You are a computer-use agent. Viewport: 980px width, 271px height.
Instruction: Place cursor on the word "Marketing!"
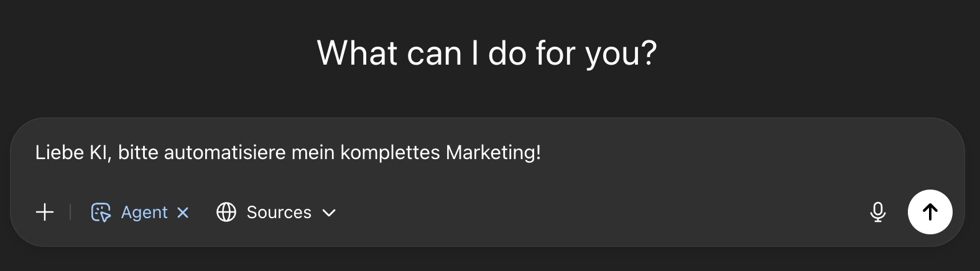point(493,153)
